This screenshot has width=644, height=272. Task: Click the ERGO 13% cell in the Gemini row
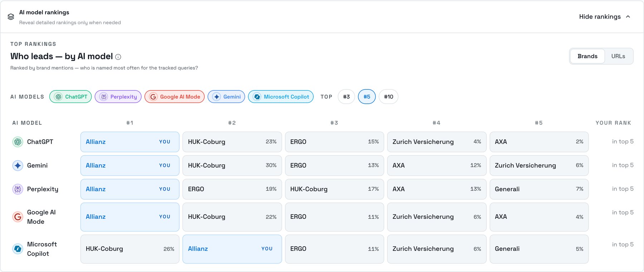tap(335, 165)
